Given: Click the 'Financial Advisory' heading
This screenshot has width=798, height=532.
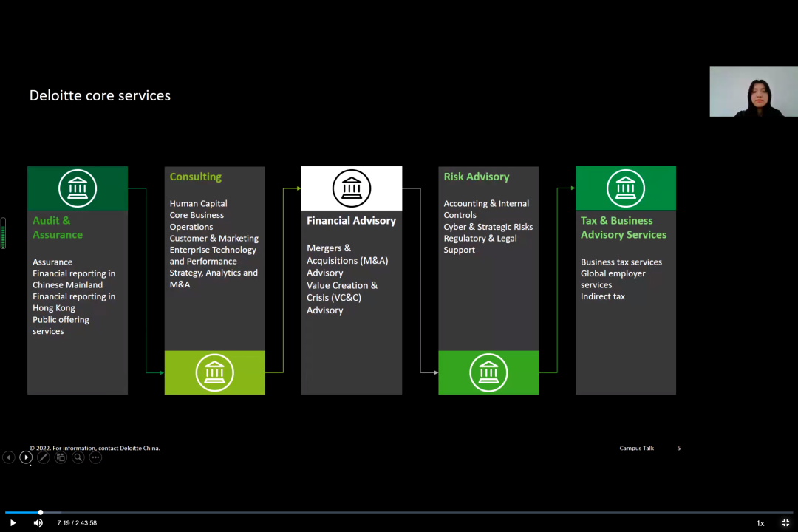Looking at the screenshot, I should tap(351, 220).
